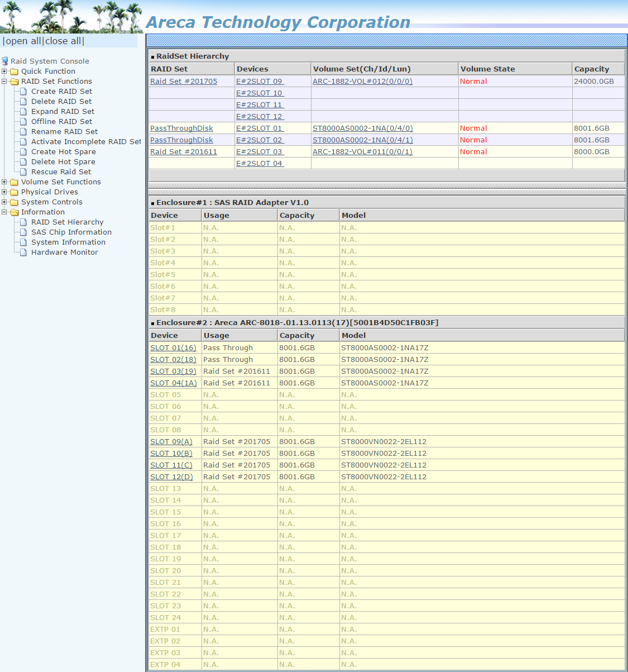Screen dimensions: 628x672
Task: Expand the Quick Function tree node
Action: pyautogui.click(x=4, y=72)
